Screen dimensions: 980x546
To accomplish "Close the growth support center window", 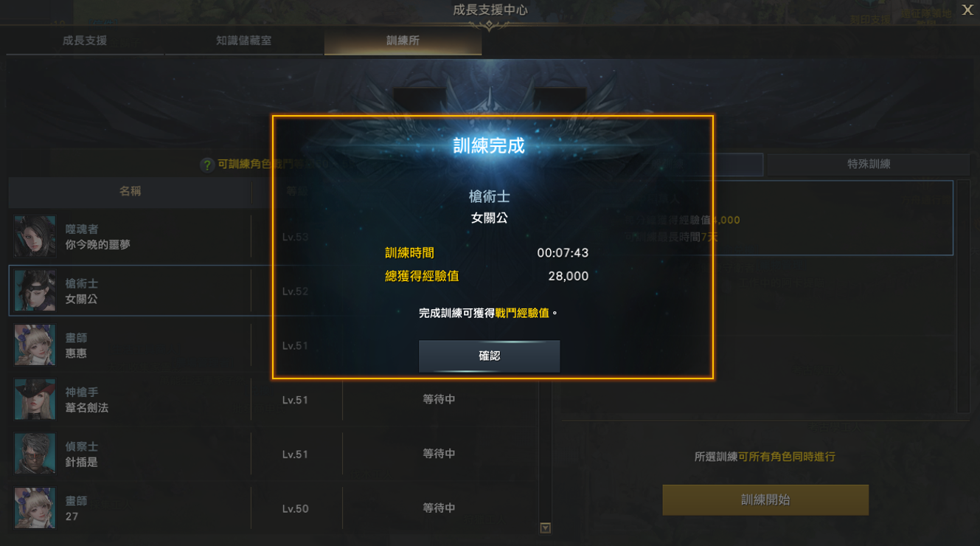I will tap(967, 10).
